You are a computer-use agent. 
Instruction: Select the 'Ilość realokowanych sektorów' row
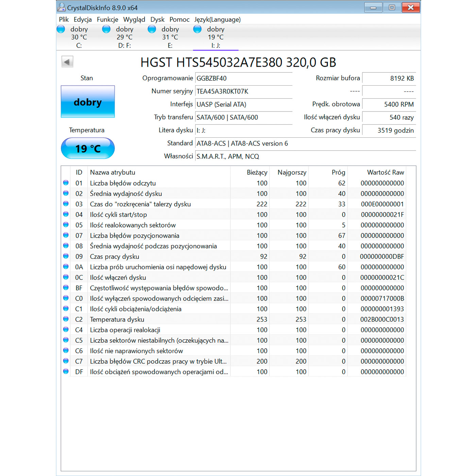tap(234, 225)
